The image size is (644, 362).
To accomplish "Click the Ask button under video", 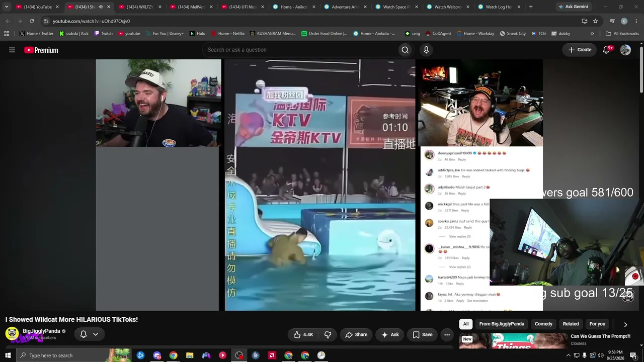I will tap(390, 334).
